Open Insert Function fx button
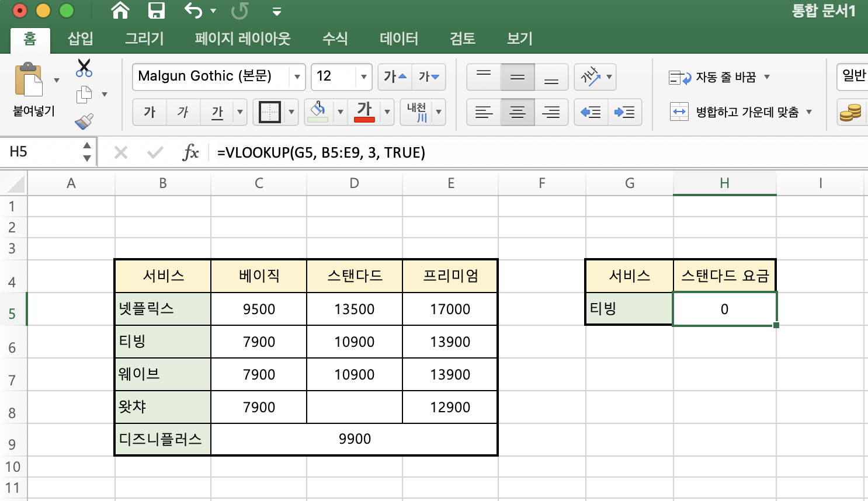868x501 pixels. click(x=190, y=152)
